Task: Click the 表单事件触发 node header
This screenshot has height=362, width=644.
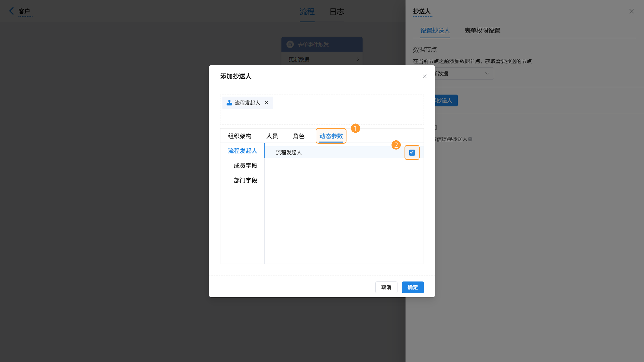Action: click(322, 44)
